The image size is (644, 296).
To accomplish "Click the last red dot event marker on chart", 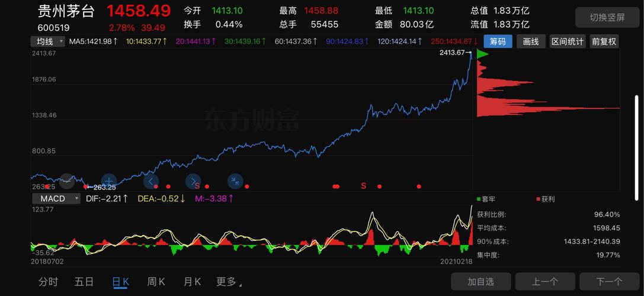I will click(418, 186).
